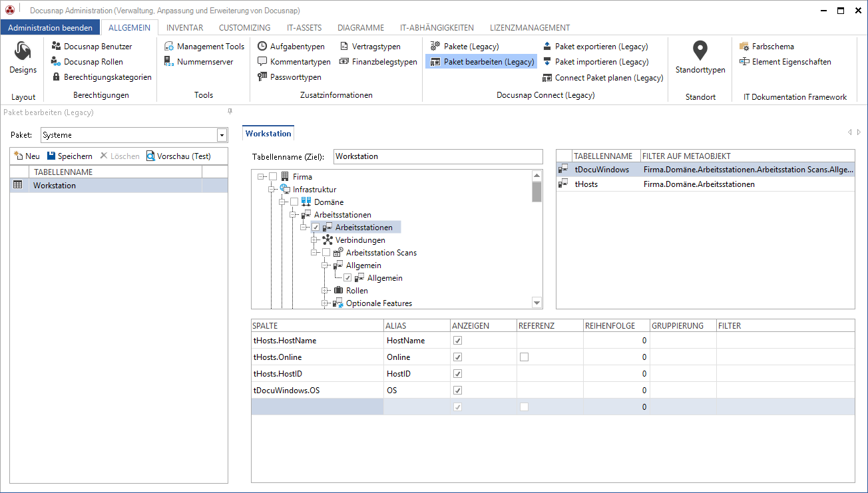Toggle Arbeitsstation Scans checkbox
Screen dimensions: 868x493
coord(326,253)
